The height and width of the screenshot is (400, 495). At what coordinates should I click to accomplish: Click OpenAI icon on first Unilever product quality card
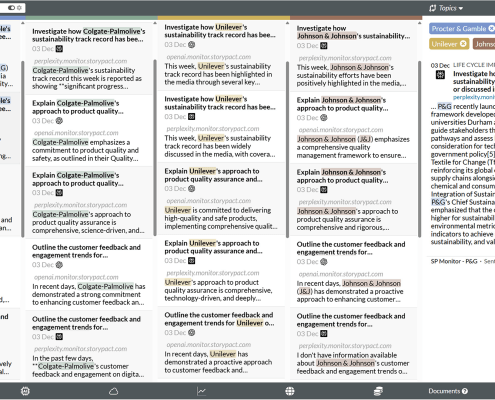click(191, 188)
